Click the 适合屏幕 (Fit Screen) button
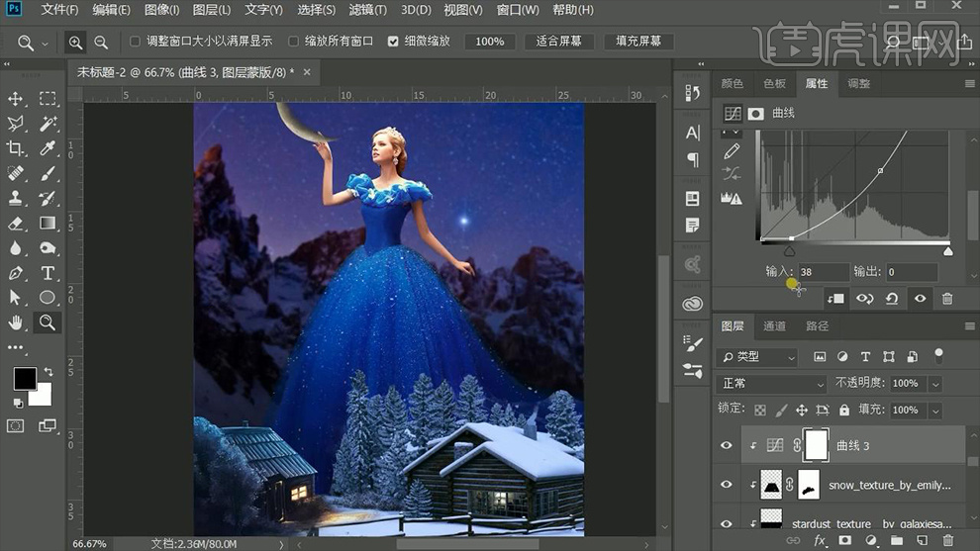 click(558, 42)
